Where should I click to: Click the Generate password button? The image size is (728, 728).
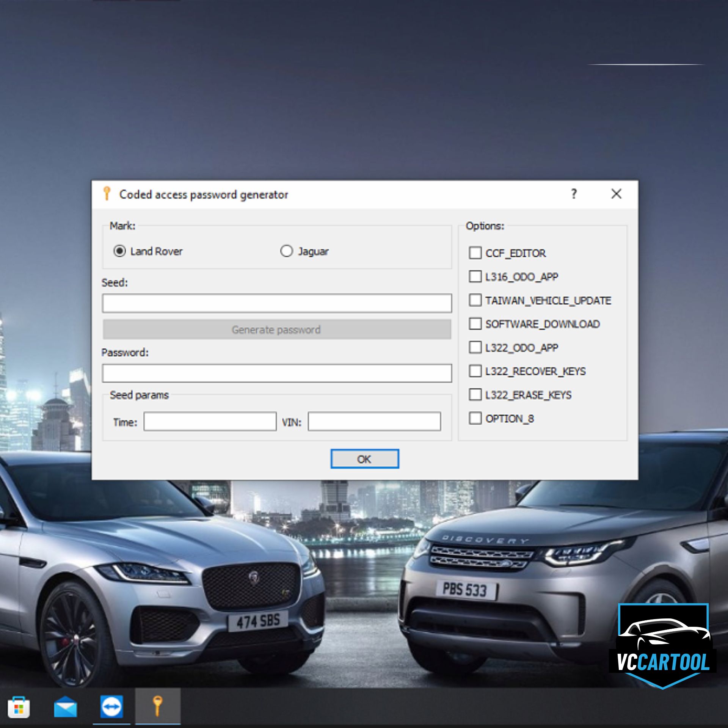277,329
